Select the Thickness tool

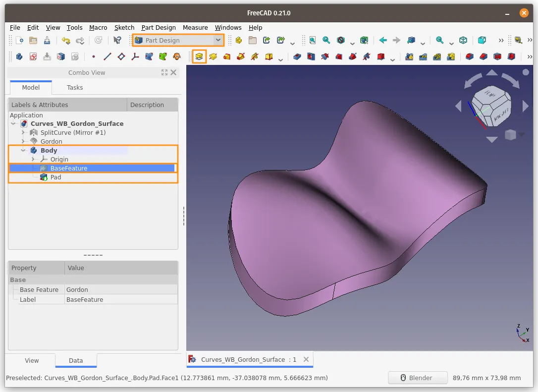511,56
